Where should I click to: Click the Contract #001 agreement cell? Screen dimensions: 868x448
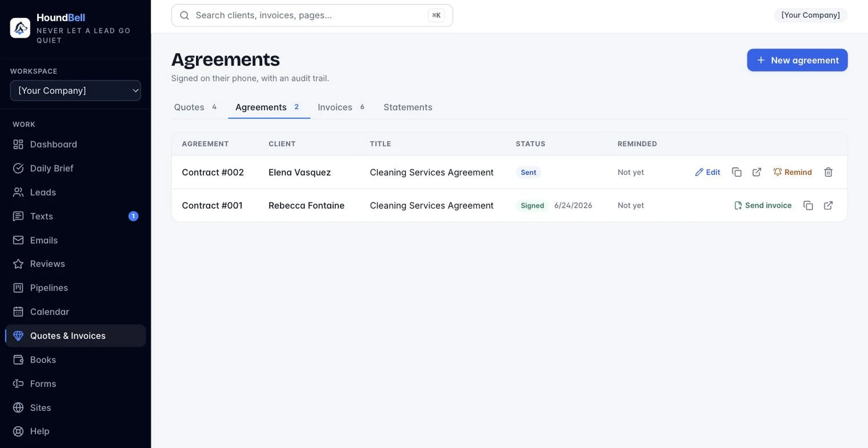coord(213,205)
